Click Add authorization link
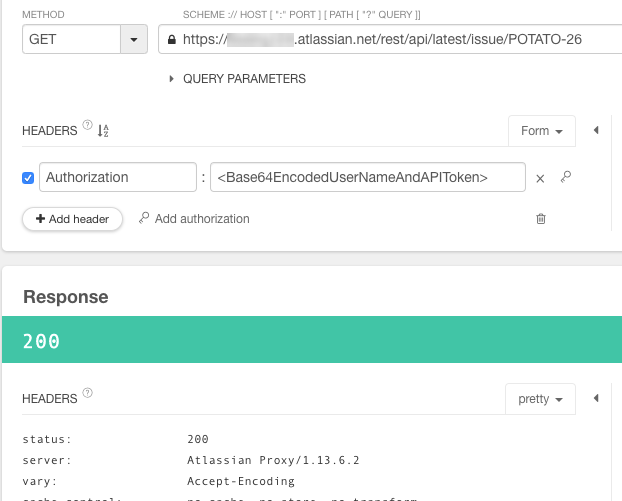This screenshot has width=622, height=501. (x=194, y=219)
